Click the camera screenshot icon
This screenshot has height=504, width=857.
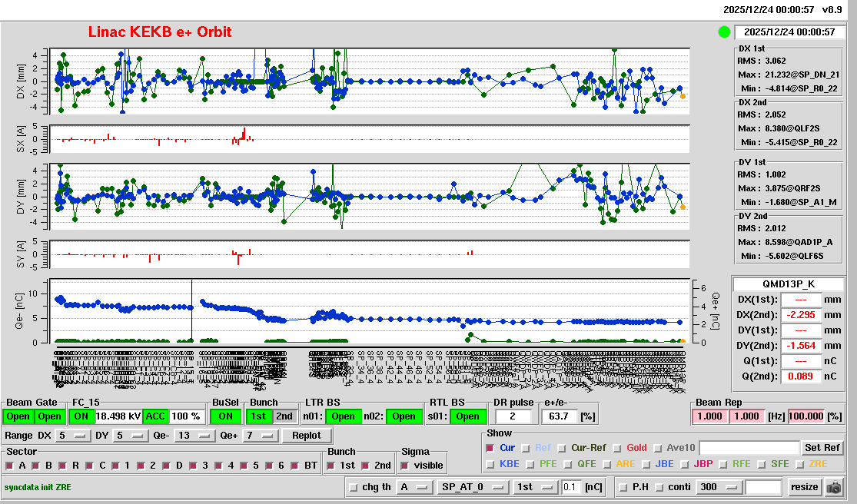(833, 487)
